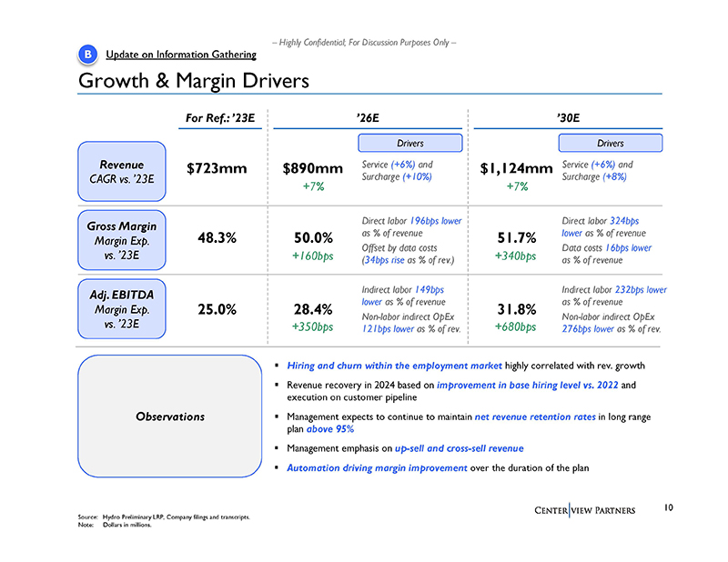Select the '30E column header
The width and height of the screenshot is (728, 562).
(x=569, y=117)
